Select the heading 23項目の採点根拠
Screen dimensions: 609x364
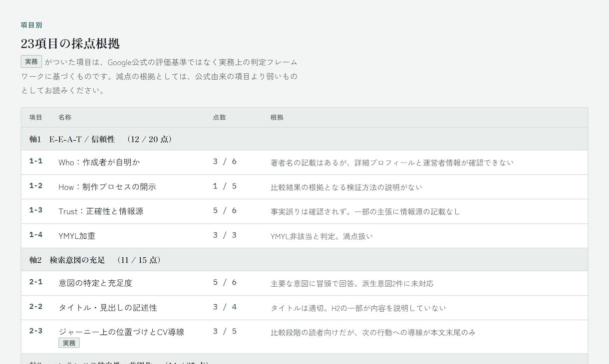point(70,43)
